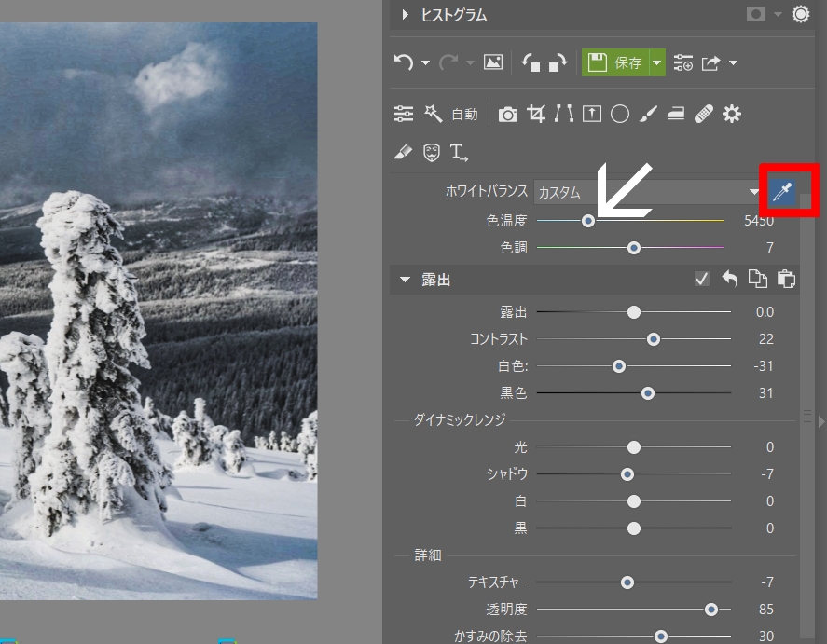
Task: Click the 透明度 slider handle
Action: click(x=711, y=610)
